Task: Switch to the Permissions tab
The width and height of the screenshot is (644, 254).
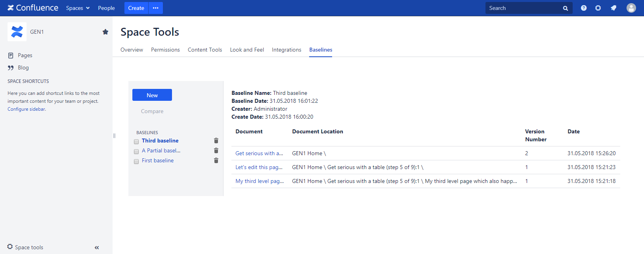Action: [165, 50]
